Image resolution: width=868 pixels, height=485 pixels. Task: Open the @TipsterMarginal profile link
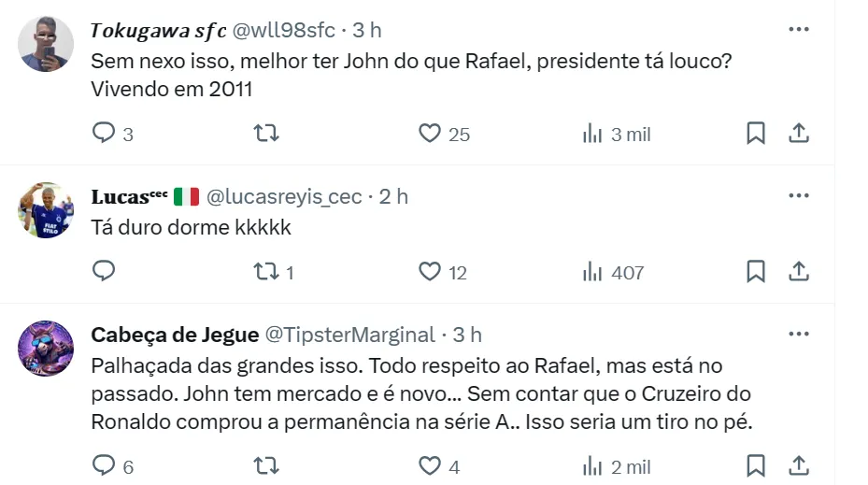pos(350,335)
